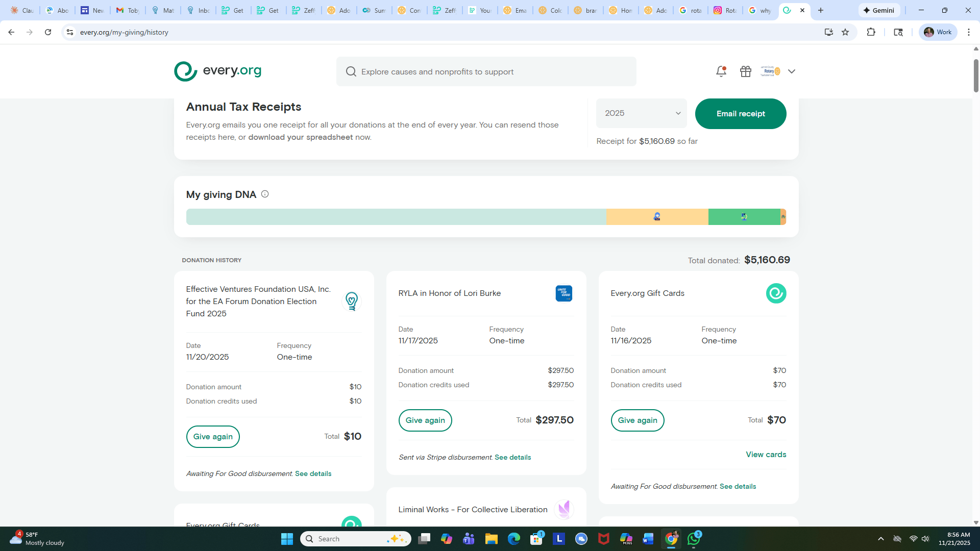Screen dimensions: 980x551
Task: Switch to the Gmail browser tab
Action: pyautogui.click(x=128, y=10)
